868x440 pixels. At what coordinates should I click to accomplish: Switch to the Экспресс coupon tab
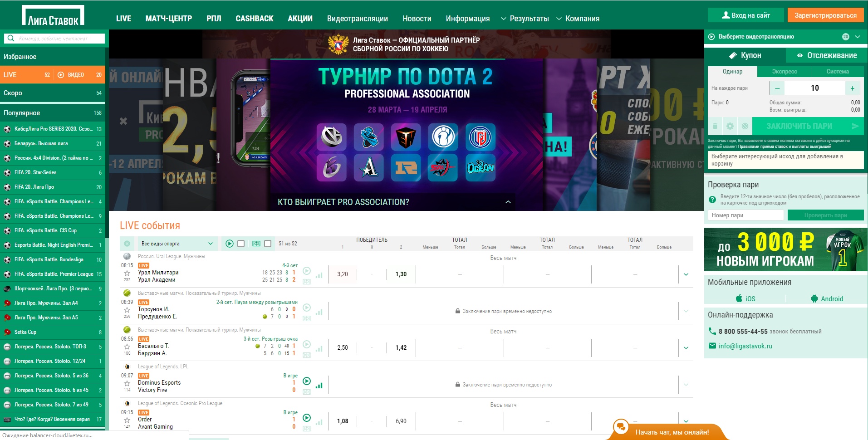(785, 72)
